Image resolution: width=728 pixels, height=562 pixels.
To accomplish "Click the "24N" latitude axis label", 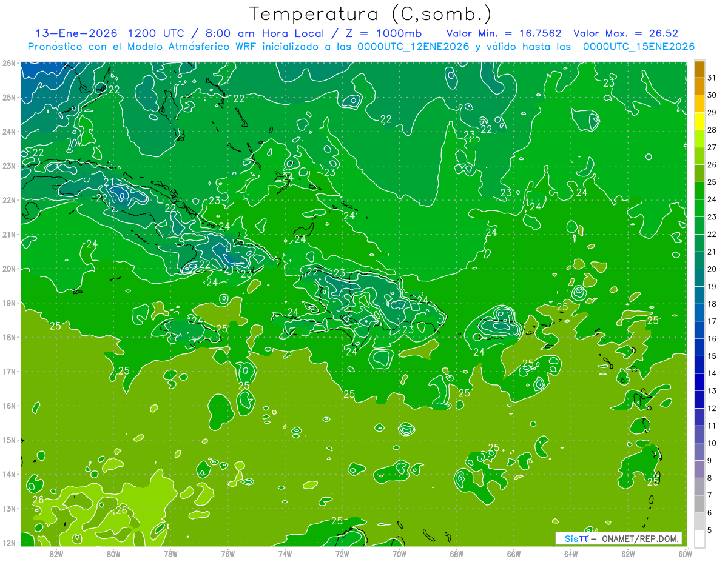I will [8, 132].
